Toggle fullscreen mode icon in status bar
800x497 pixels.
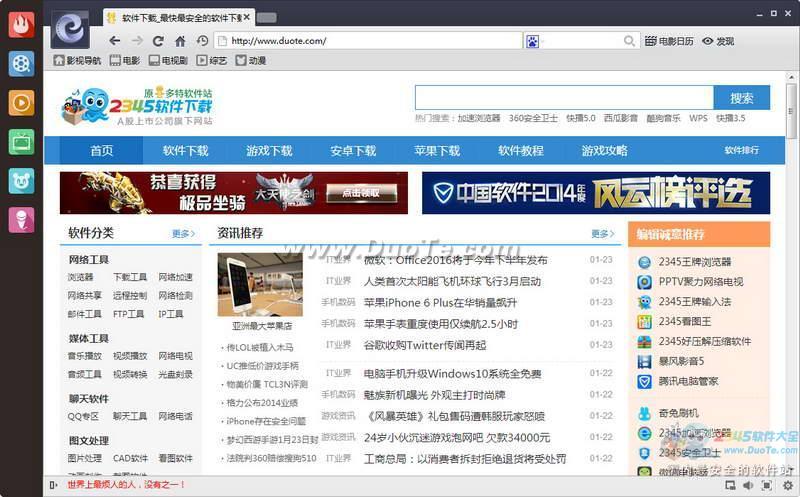coord(766,485)
